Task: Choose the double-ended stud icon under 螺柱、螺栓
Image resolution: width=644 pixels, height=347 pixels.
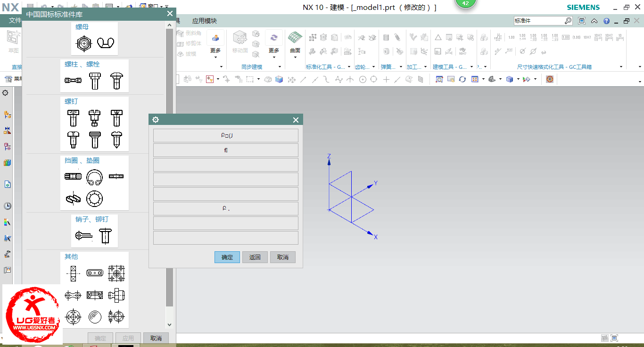Action: [73, 81]
